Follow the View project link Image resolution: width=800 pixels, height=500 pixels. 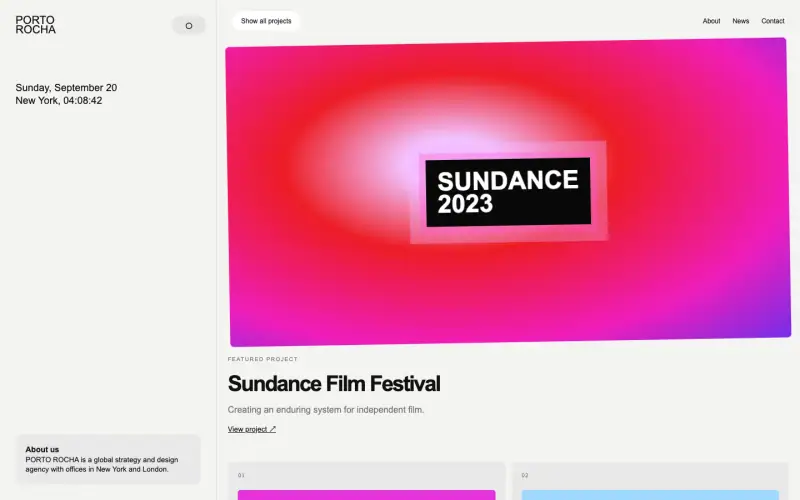pyautogui.click(x=252, y=429)
